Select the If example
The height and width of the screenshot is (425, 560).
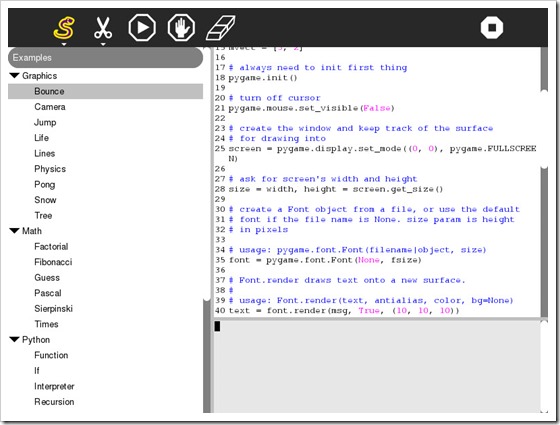(37, 371)
